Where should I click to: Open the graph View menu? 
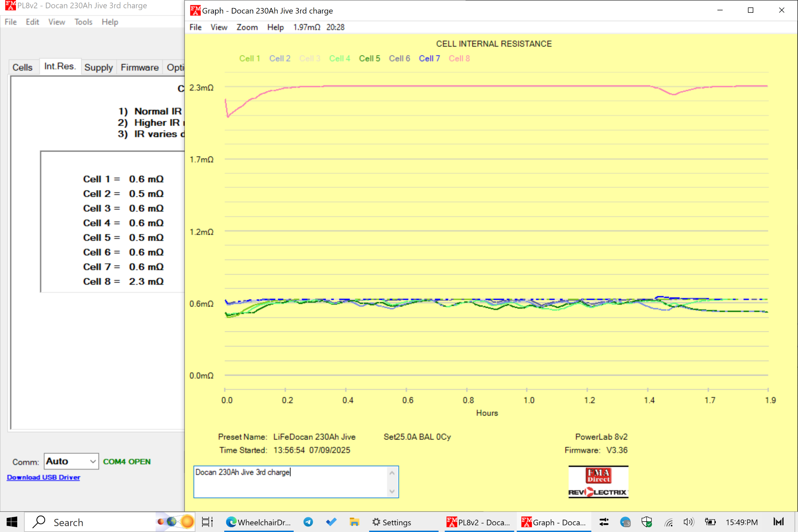click(219, 27)
